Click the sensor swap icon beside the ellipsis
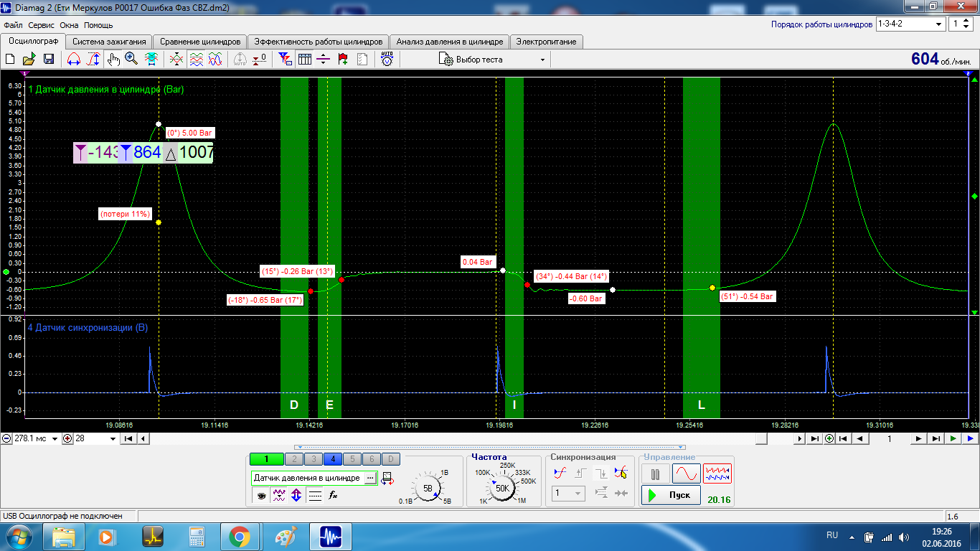The width and height of the screenshot is (980, 551). click(x=387, y=478)
